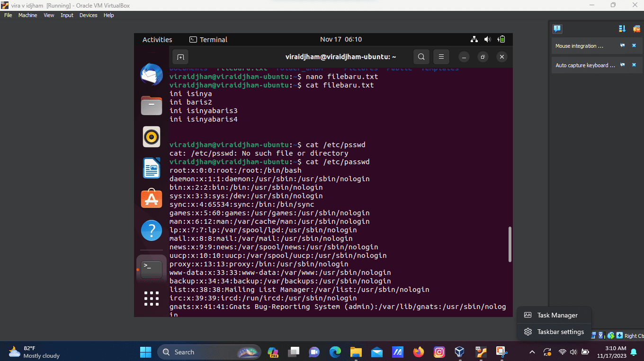Show hidden system tray icons
The height and width of the screenshot is (361, 644).
pos(532,352)
